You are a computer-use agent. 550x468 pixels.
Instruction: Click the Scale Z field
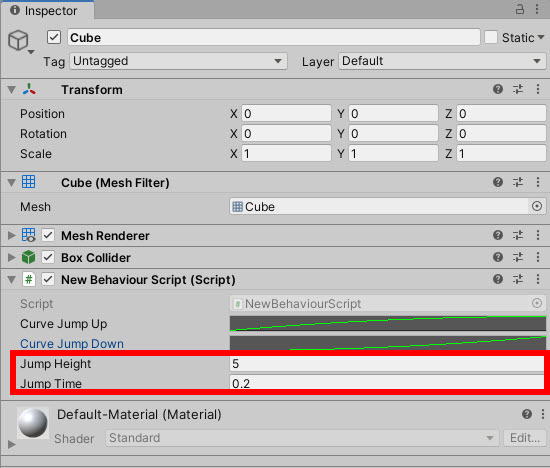pos(501,154)
